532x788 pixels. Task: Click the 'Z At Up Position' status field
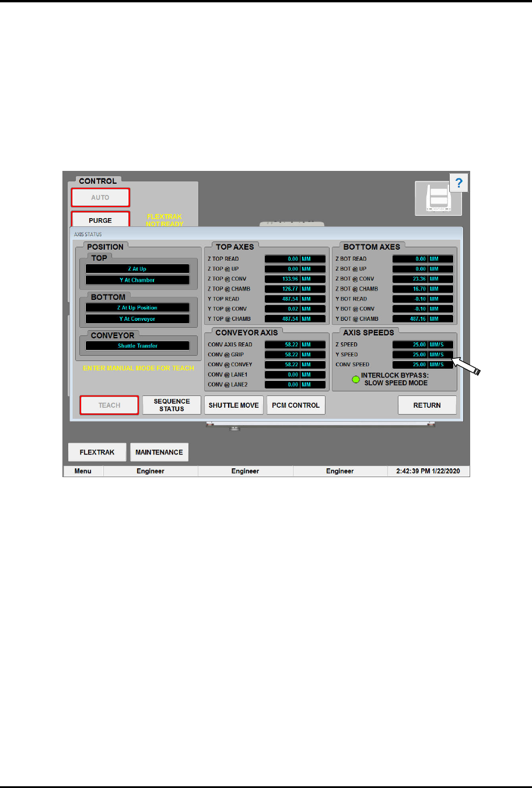click(138, 307)
